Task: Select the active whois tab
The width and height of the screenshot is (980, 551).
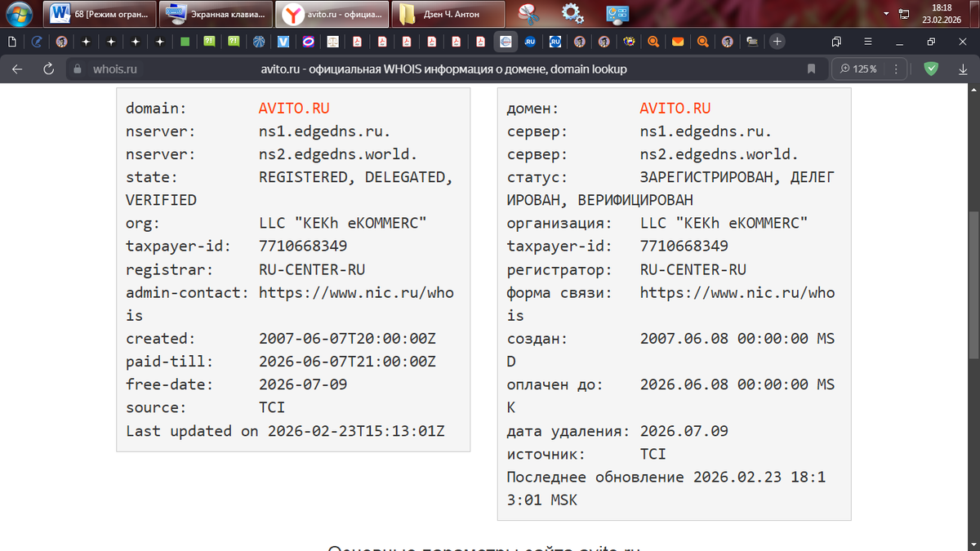Action: tap(506, 41)
